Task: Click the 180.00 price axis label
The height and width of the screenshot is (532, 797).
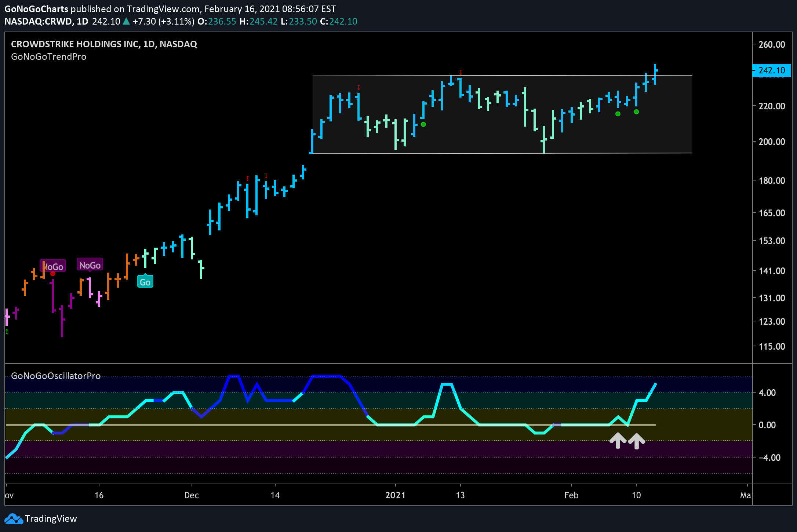Action: click(772, 181)
